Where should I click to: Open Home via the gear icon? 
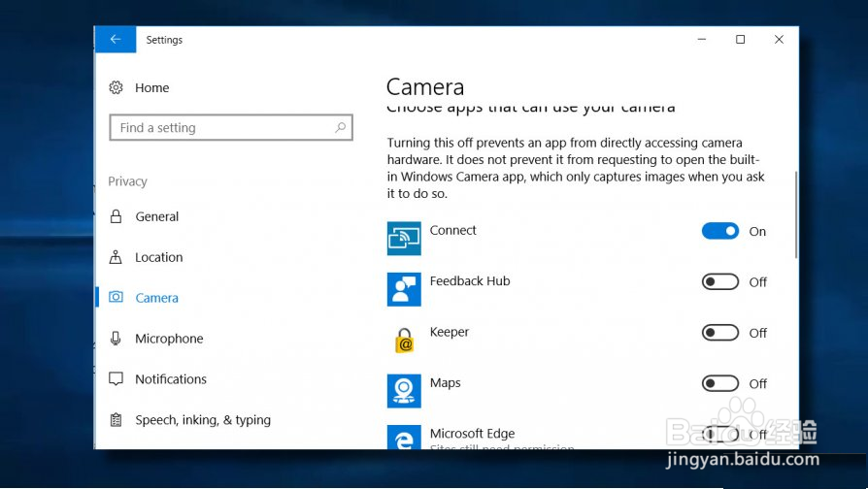[x=116, y=87]
